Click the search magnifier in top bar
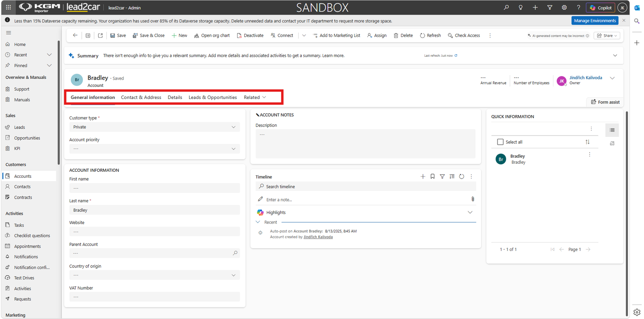The width and height of the screenshot is (644, 319). coord(506,7)
